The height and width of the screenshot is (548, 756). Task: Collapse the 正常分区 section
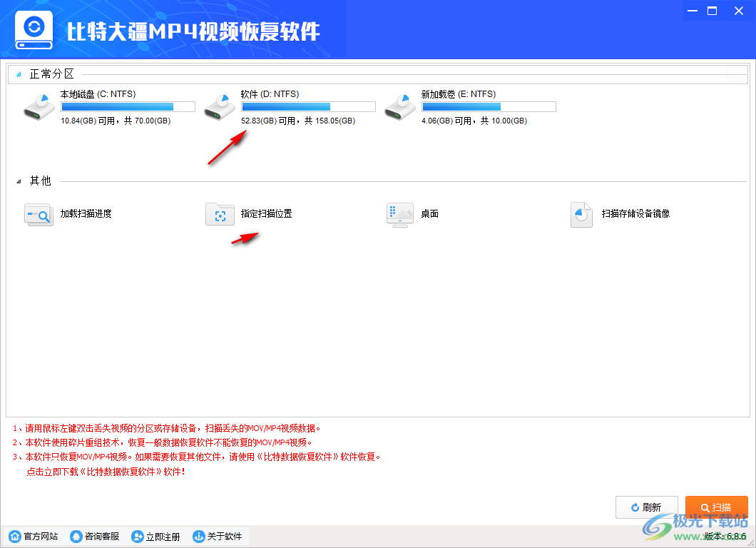(19, 74)
